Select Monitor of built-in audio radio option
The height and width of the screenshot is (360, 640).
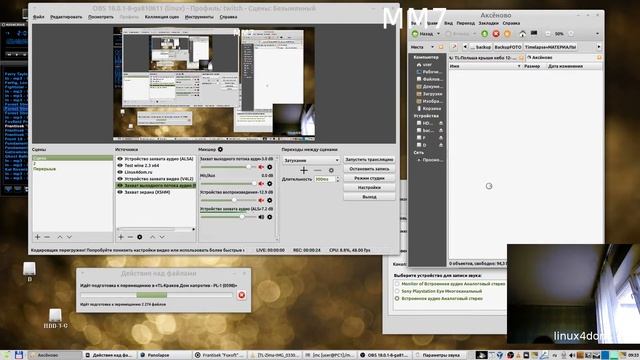point(397,284)
